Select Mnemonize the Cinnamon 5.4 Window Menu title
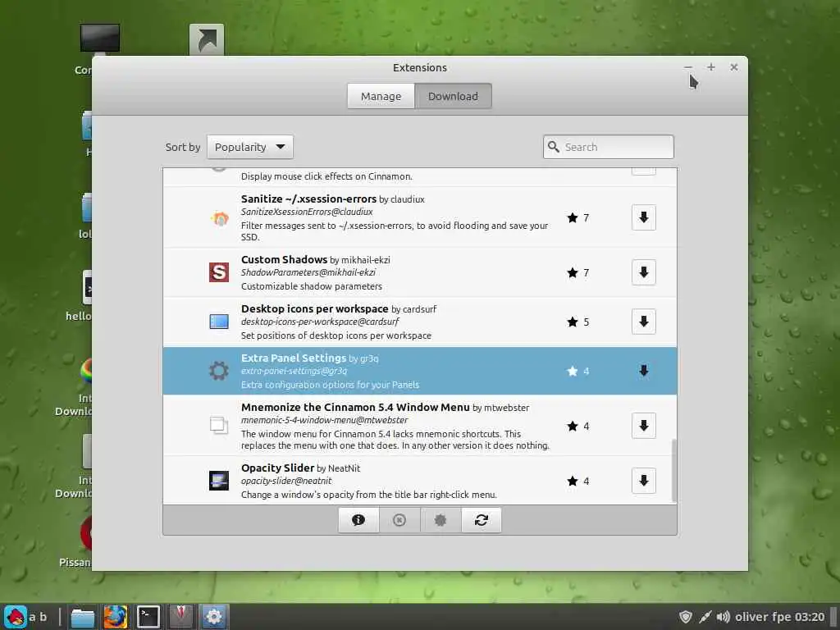 coord(355,407)
